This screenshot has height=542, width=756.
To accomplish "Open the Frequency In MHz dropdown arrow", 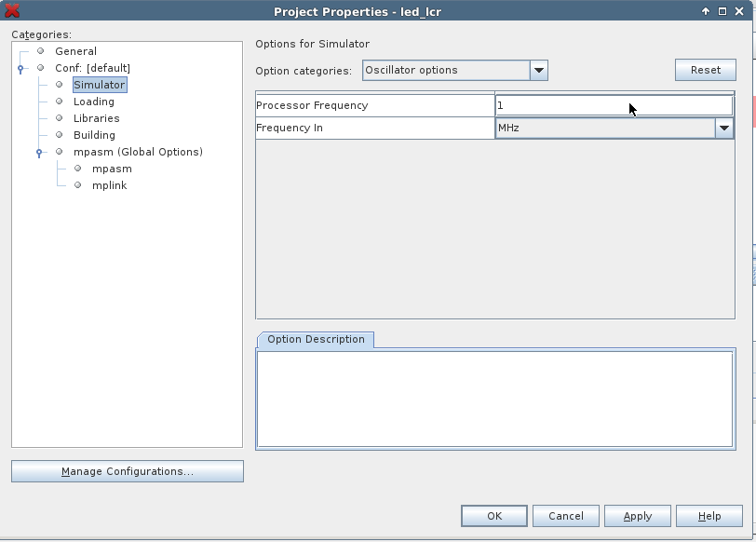I will pos(724,129).
